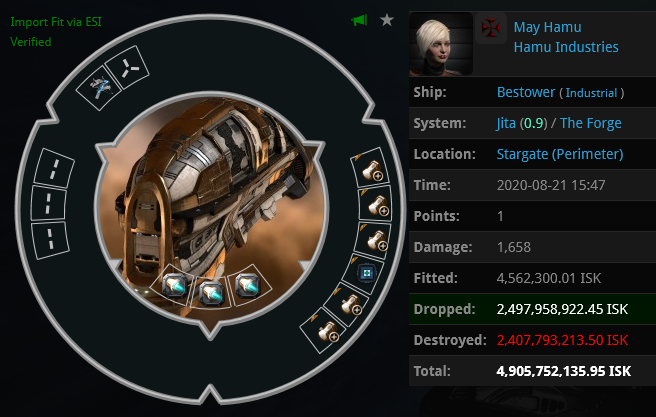Click the right cargo rig icon
Screen dimensions: 656x417
(248, 285)
